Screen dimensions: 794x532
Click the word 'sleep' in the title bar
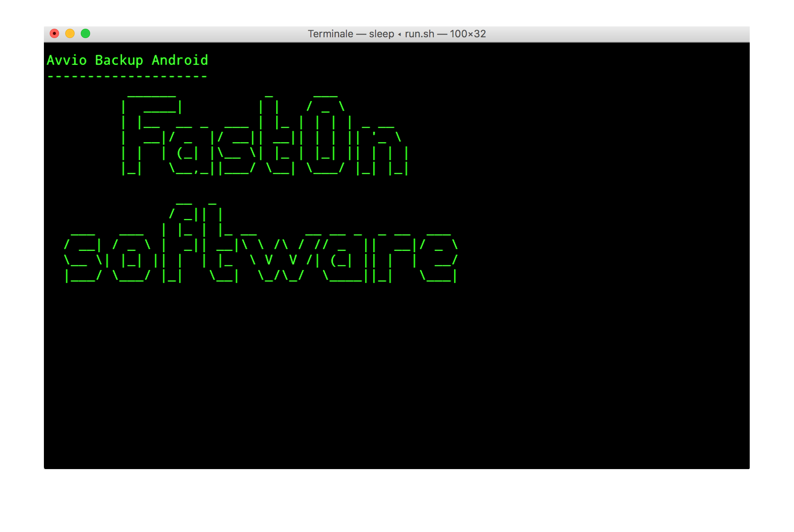381,34
